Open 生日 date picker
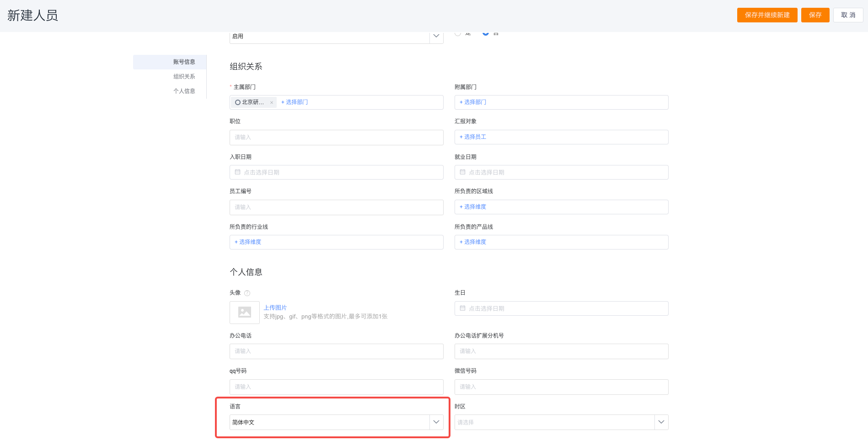The width and height of the screenshot is (868, 446). (562, 308)
